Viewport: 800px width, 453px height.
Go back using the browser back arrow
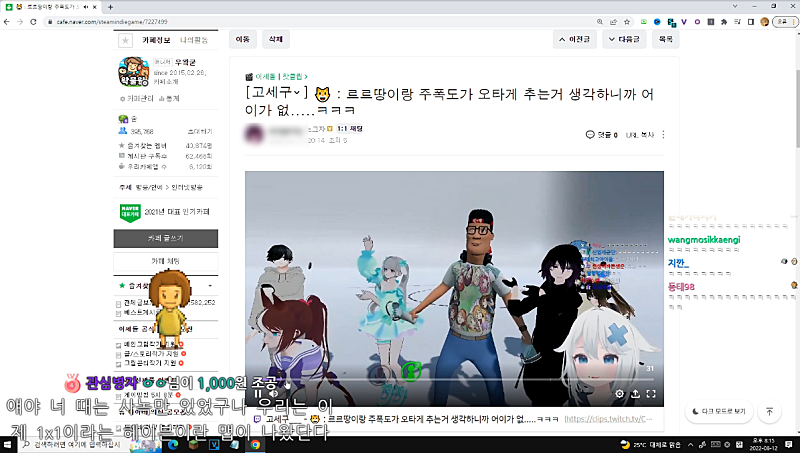(x=7, y=22)
